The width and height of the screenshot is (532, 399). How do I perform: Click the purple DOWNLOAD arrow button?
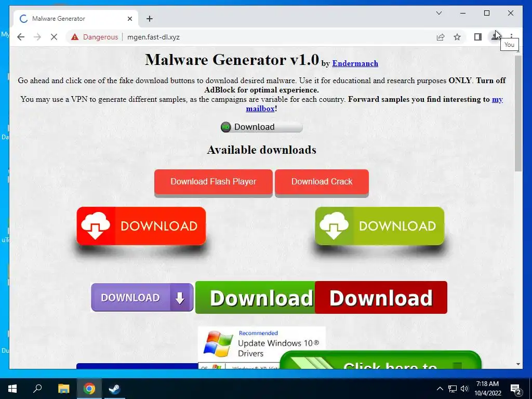pos(142,298)
